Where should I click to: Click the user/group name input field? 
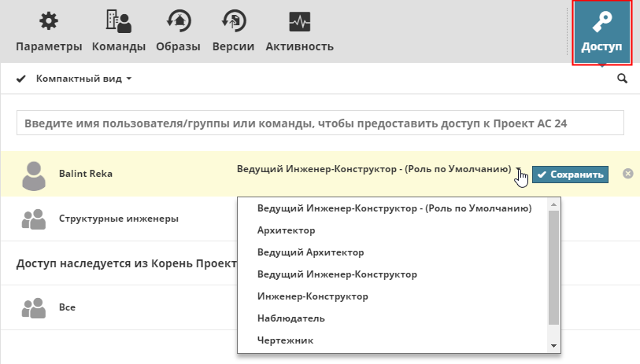click(320, 123)
